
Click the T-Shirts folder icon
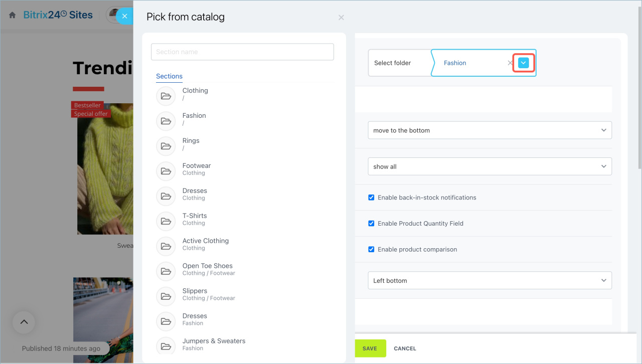[x=166, y=221]
